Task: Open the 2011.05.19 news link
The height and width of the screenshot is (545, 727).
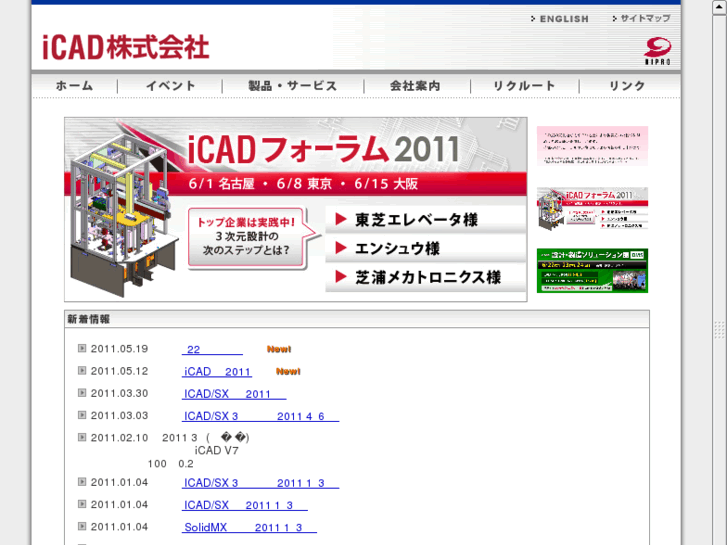Action: pos(212,350)
